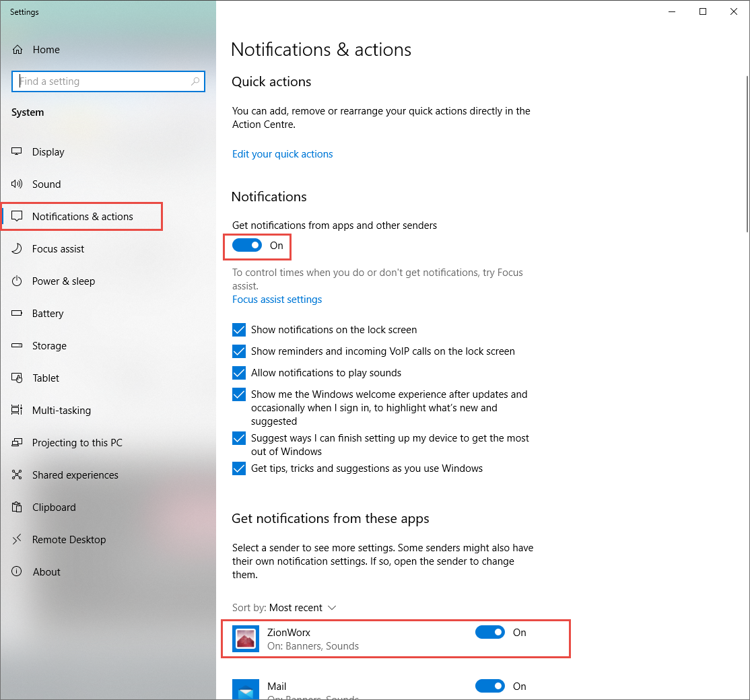The width and height of the screenshot is (750, 700).
Task: Click the Shared experiences icon
Action: click(x=17, y=475)
